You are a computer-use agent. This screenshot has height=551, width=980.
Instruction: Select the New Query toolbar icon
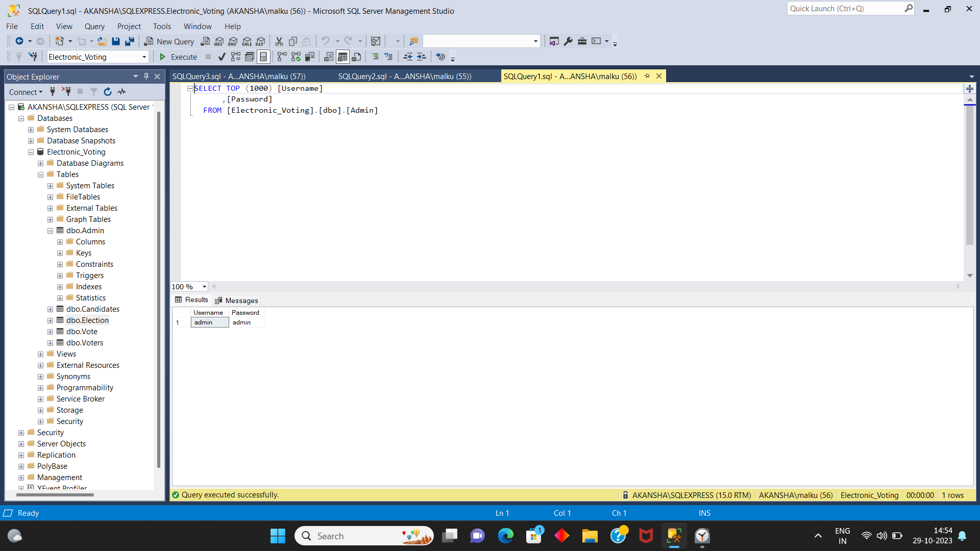169,41
